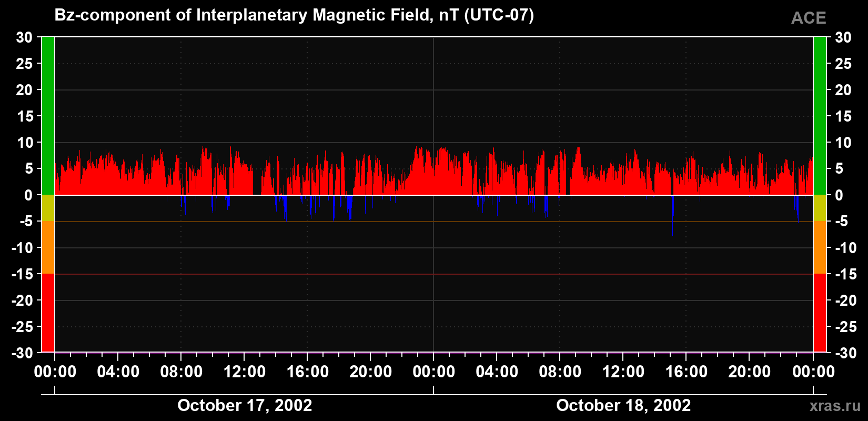Click the '10' label on the left axis

24,143
